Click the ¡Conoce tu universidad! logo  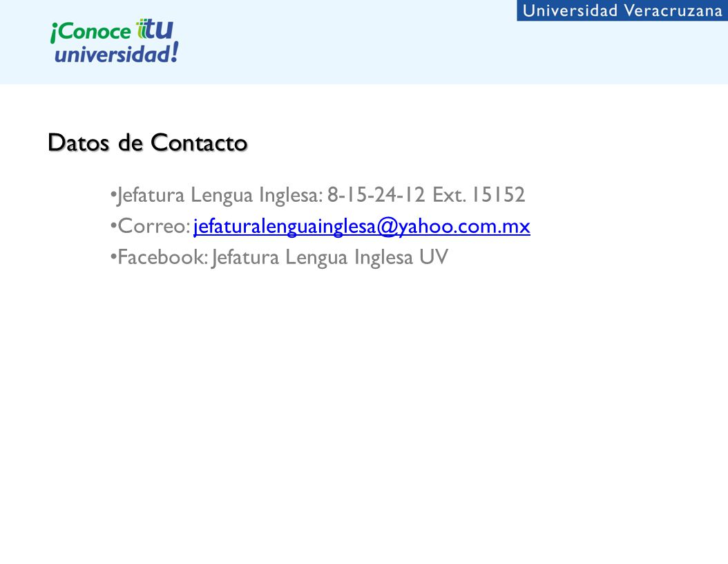point(114,41)
